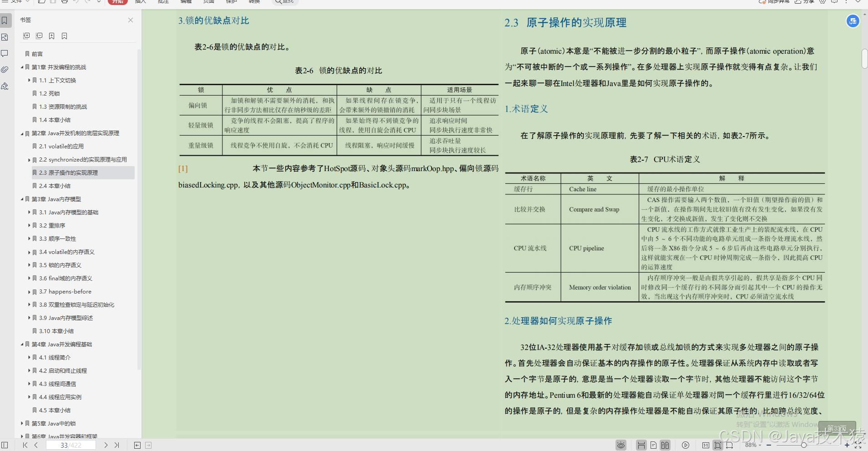The width and height of the screenshot is (868, 451).
Task: Collapse the 第1章 并发编程的挑战 chapter
Action: pos(22,67)
